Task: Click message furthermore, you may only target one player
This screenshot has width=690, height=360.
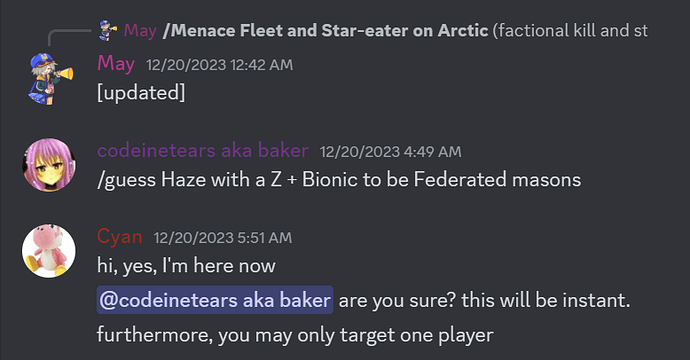Action: point(295,335)
